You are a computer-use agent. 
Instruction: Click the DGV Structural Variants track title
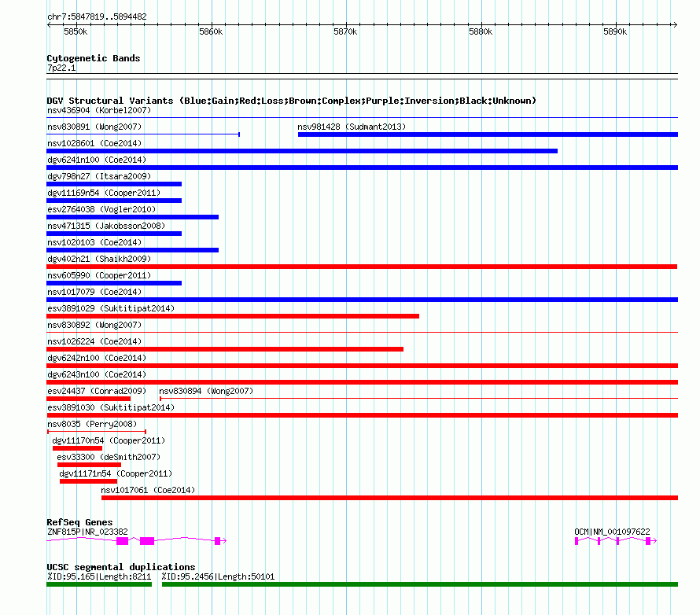tap(292, 101)
